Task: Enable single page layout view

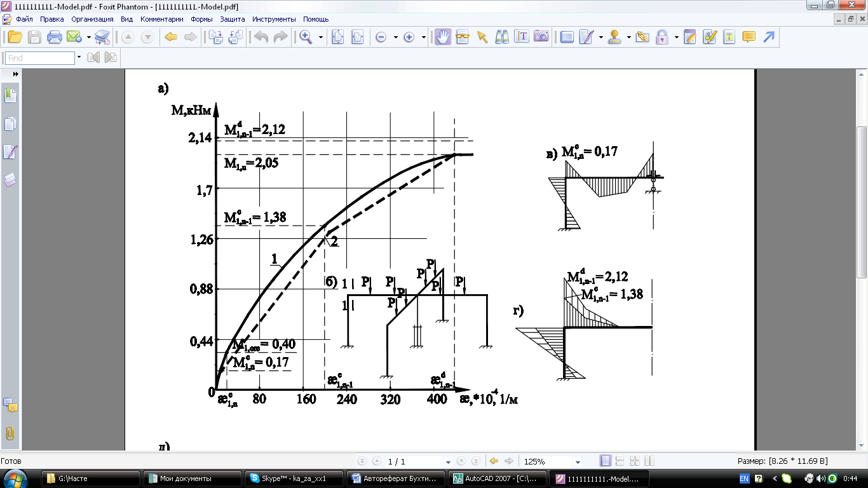Action: point(606,461)
